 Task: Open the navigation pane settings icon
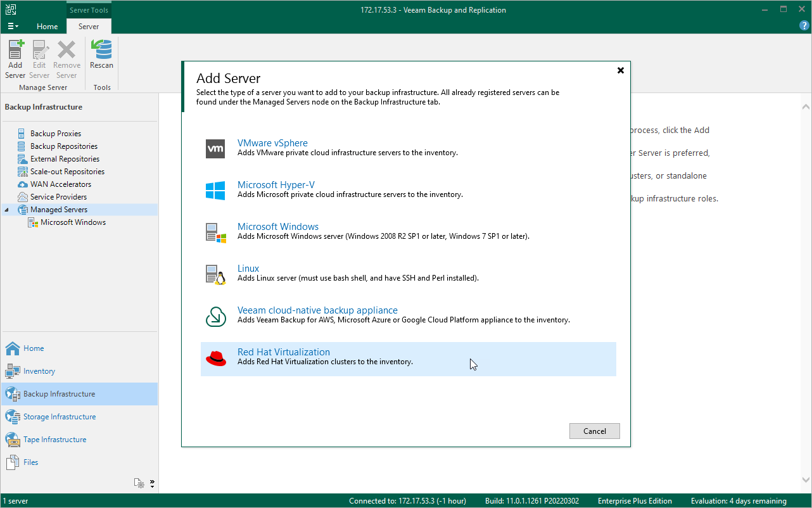coord(139,483)
